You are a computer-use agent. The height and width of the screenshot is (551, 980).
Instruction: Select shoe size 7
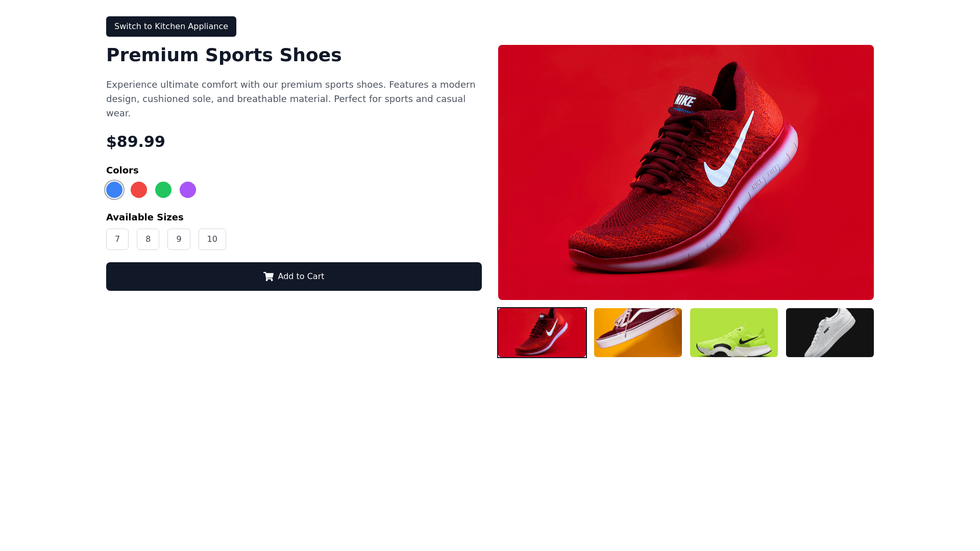click(117, 239)
